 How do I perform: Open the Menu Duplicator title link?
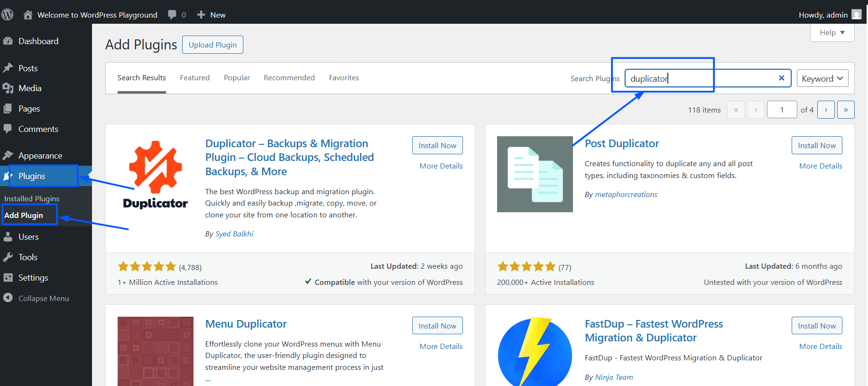pos(246,324)
